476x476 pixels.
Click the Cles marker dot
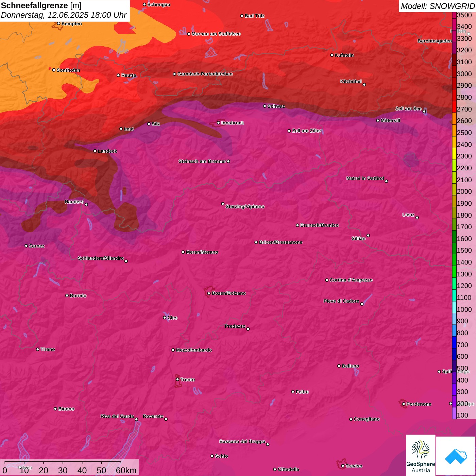point(165,318)
